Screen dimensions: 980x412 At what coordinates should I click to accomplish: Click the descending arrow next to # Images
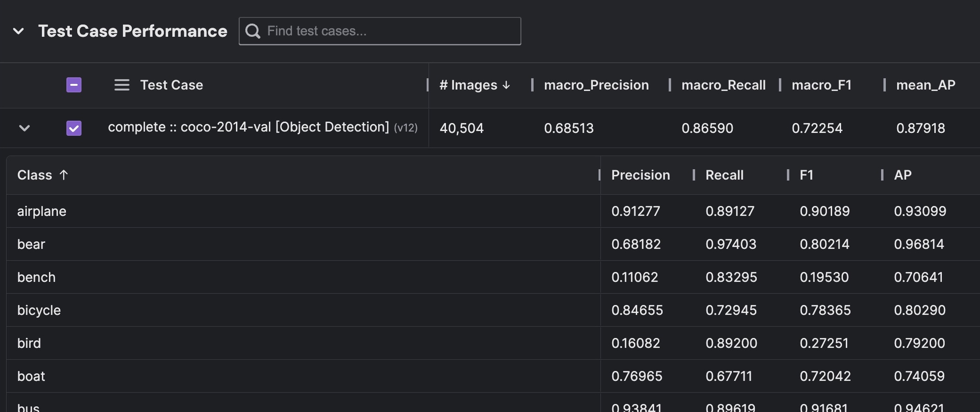(506, 85)
